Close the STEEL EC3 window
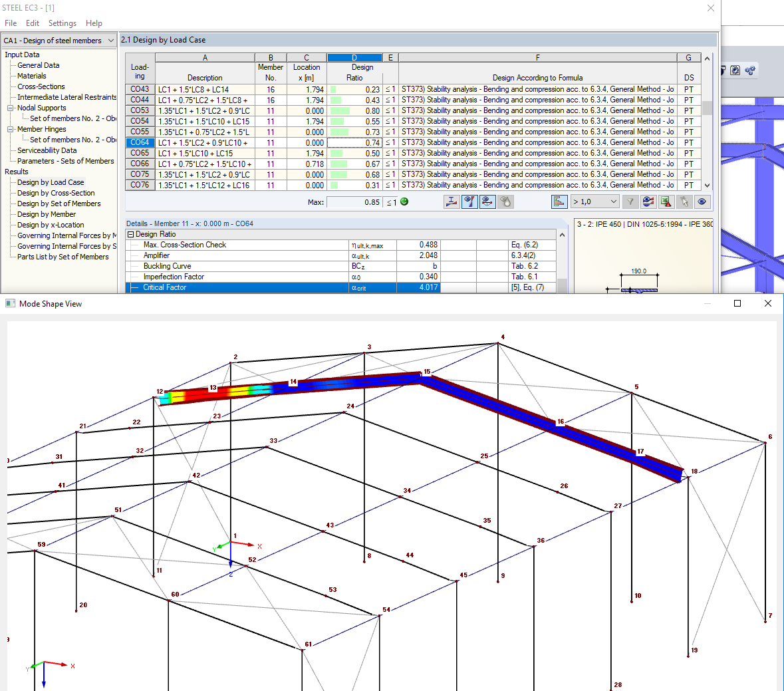This screenshot has height=691, width=784. (x=710, y=8)
